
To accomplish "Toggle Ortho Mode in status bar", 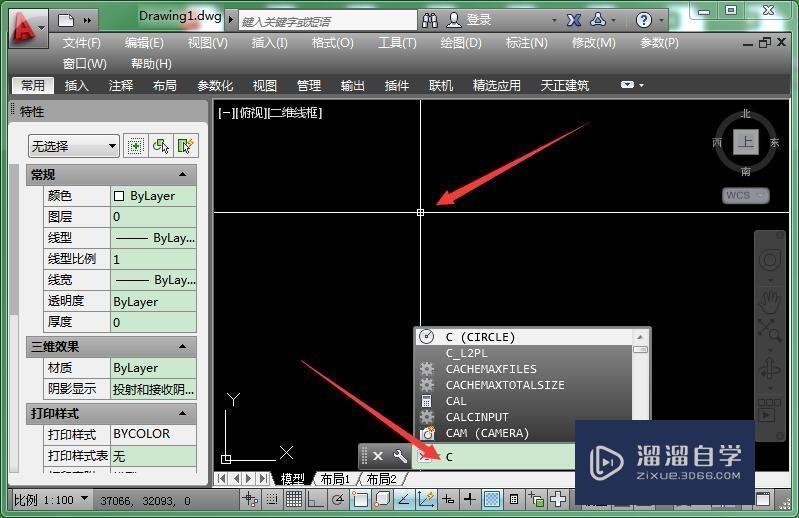I will tap(315, 500).
